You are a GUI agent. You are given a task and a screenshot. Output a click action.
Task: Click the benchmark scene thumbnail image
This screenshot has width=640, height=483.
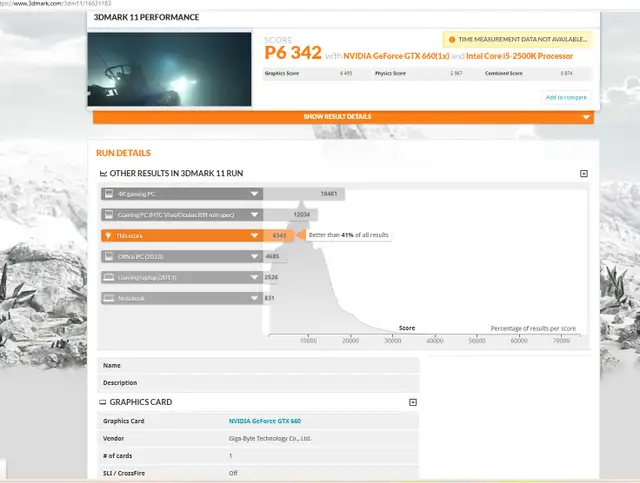tap(169, 69)
